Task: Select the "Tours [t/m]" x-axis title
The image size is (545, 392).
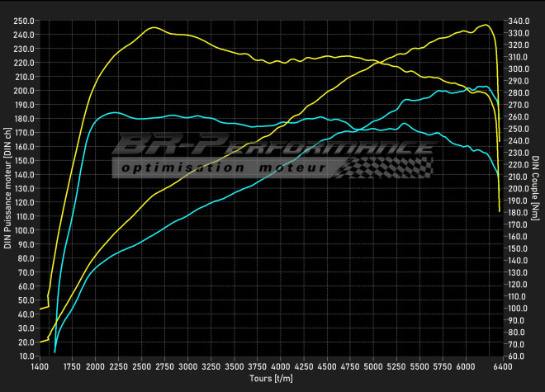Action: 271,378
